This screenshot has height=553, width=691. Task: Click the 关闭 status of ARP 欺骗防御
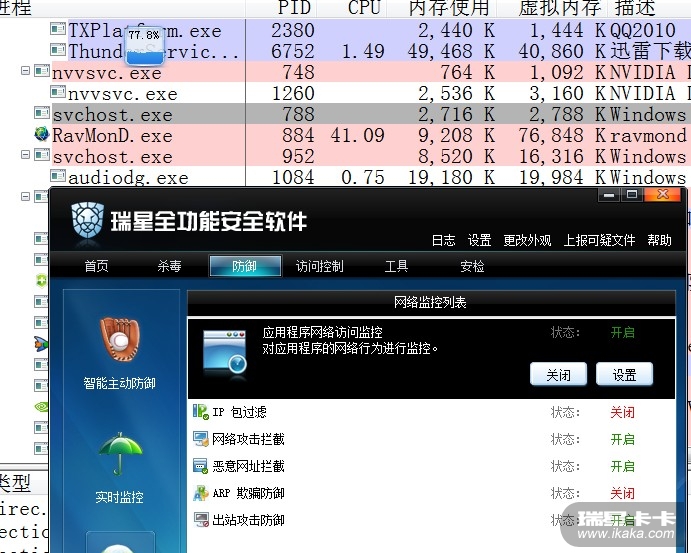pos(623,493)
